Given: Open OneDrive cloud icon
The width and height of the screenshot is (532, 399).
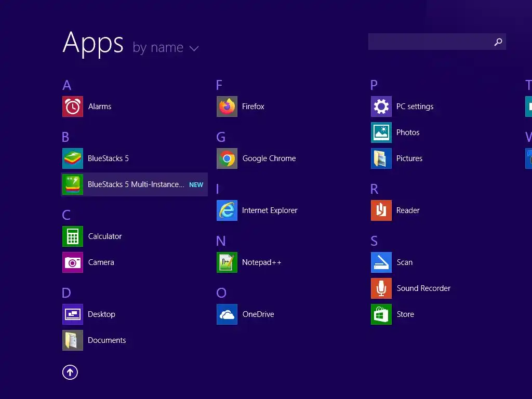Looking at the screenshot, I should pos(227,314).
